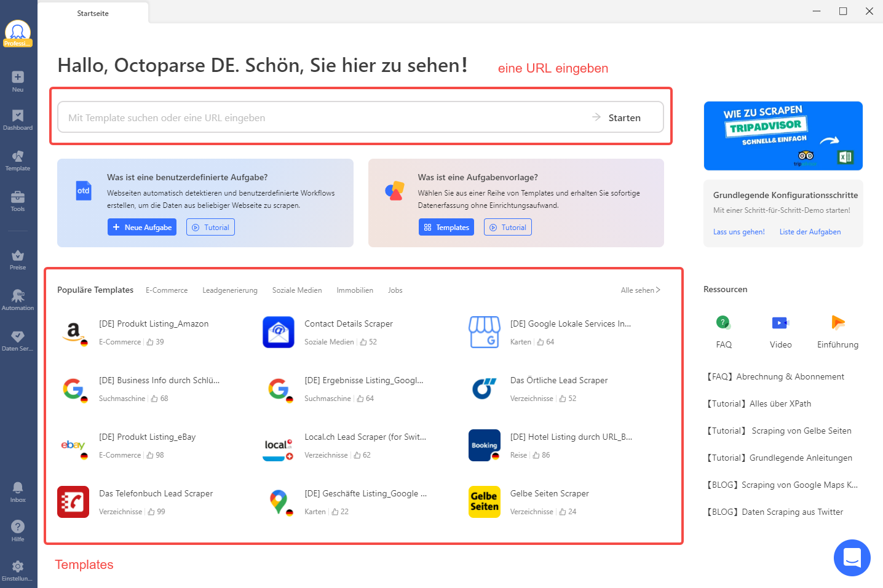Select the Startseite tab
Viewport: 883px width, 588px height.
click(93, 14)
